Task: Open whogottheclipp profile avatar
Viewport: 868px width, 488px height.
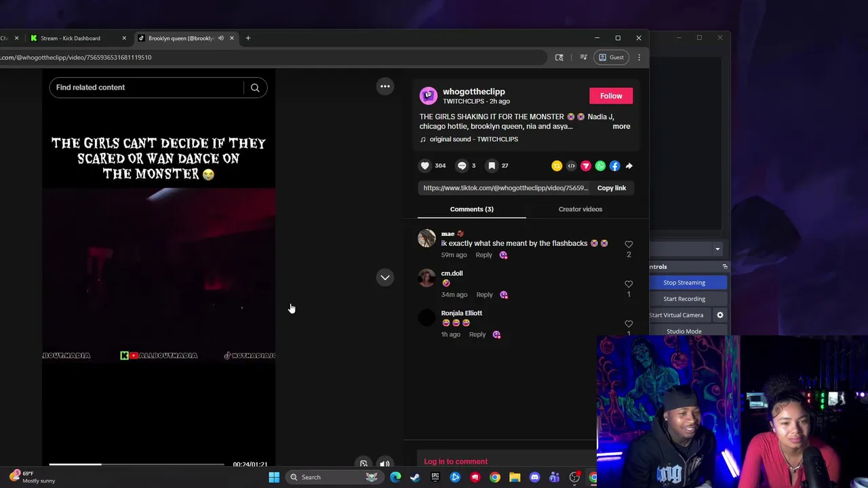Action: pos(429,96)
